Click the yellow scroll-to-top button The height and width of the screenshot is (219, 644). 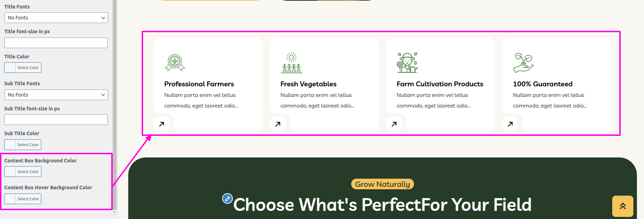[622, 206]
